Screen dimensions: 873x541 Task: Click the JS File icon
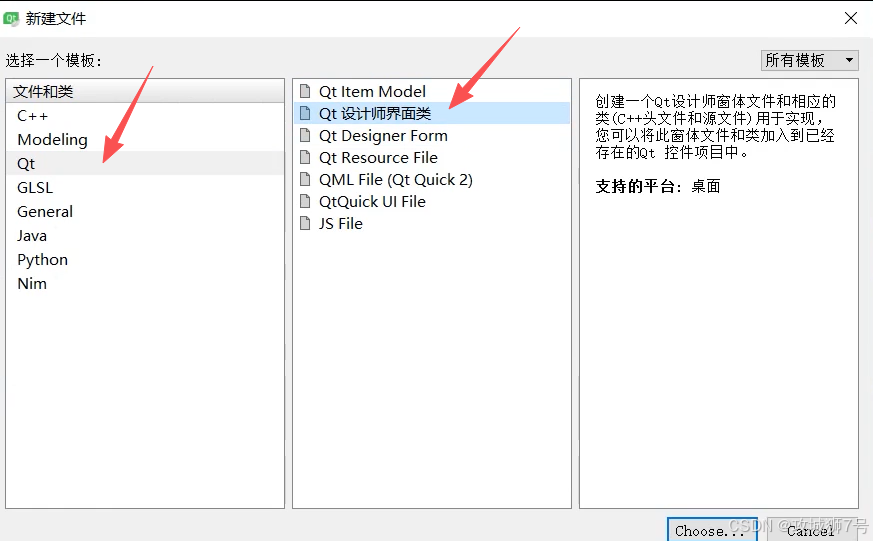coord(305,223)
